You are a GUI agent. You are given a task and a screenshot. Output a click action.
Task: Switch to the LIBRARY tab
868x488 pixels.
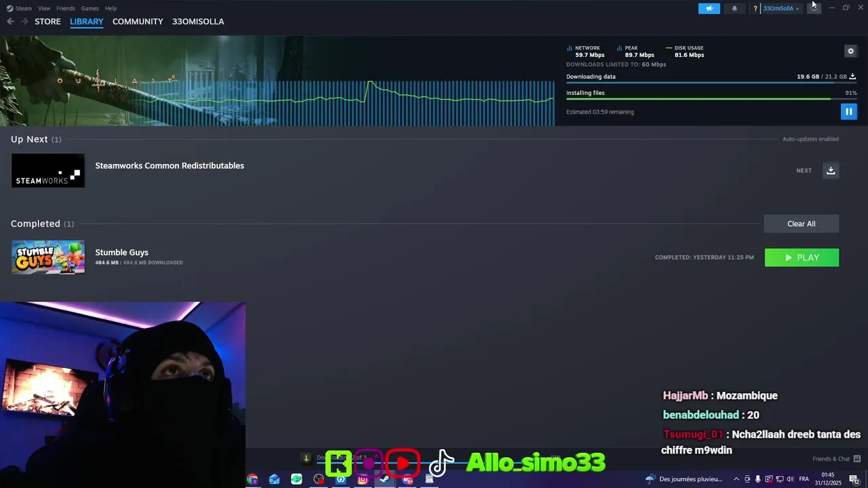pyautogui.click(x=87, y=22)
